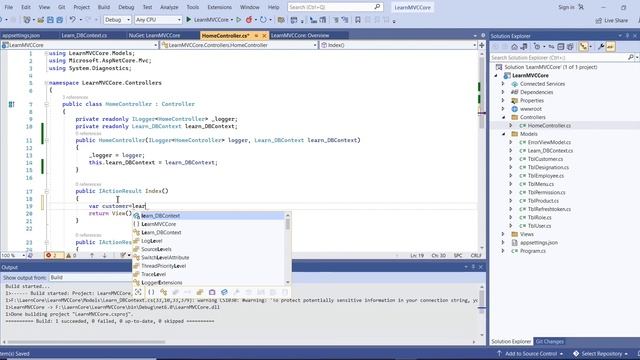Open LearnMVCCore project navigation dropdown

80,45
